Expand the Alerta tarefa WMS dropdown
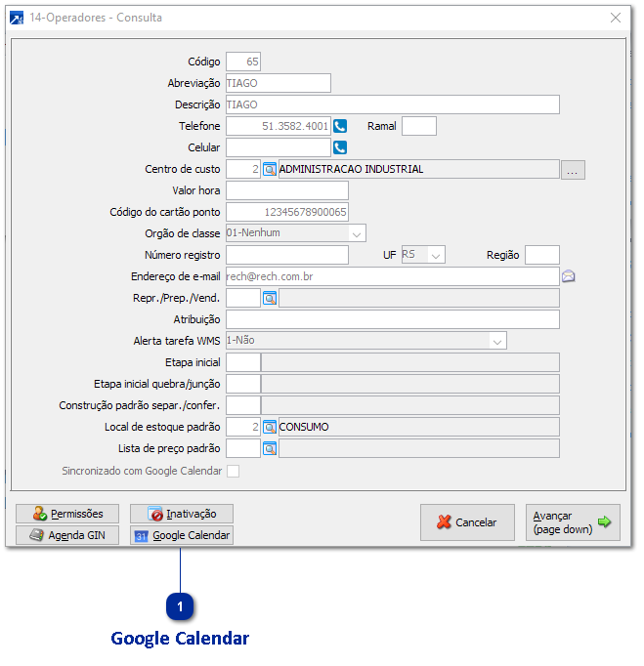Image resolution: width=644 pixels, height=666 pixels. point(496,341)
